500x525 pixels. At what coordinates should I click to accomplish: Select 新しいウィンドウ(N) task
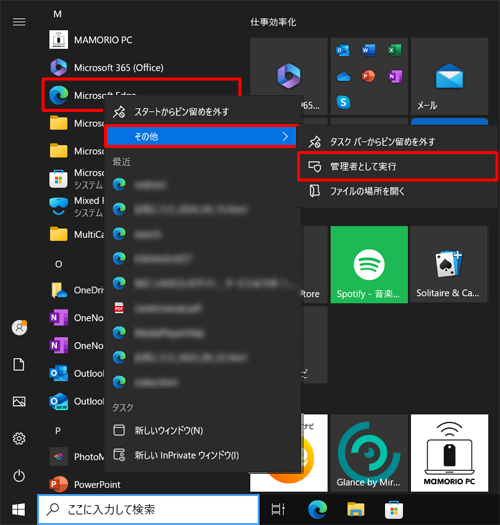pos(202,430)
